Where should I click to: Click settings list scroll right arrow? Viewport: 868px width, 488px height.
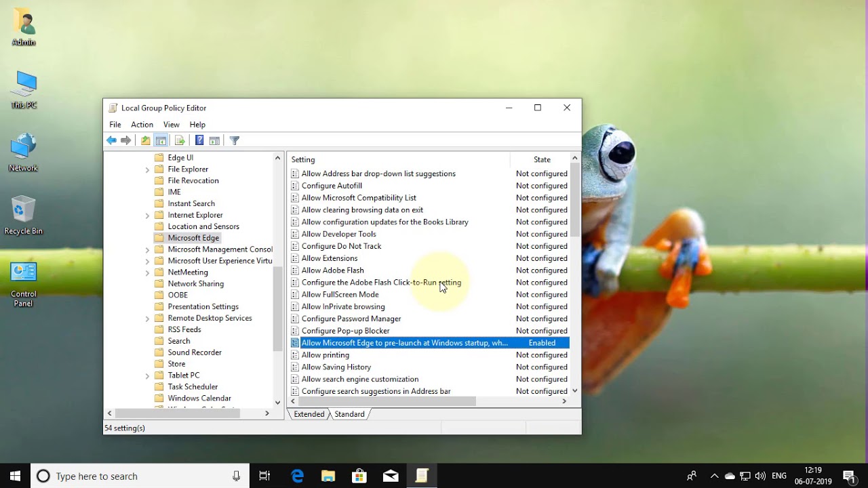coord(564,401)
